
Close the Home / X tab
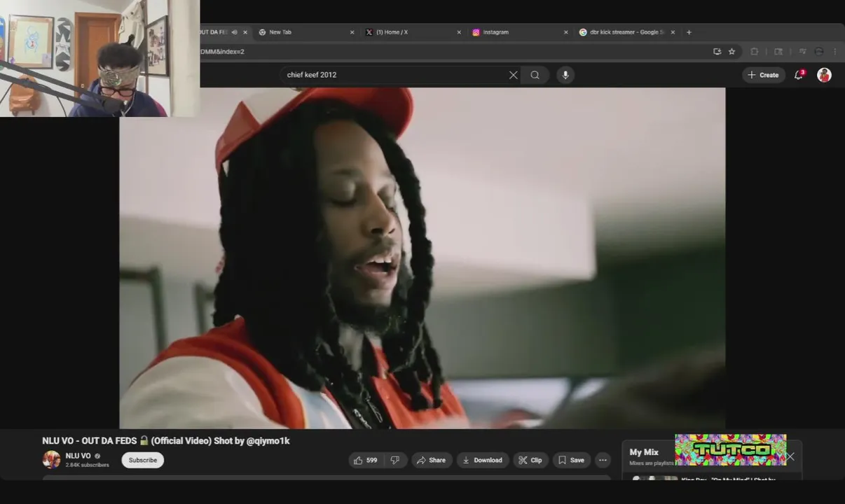(x=459, y=32)
